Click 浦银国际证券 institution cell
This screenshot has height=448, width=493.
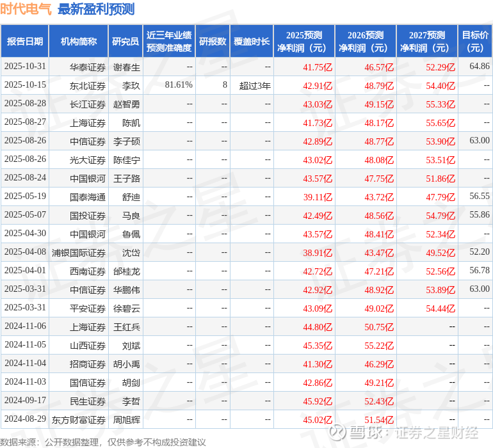coord(79,253)
